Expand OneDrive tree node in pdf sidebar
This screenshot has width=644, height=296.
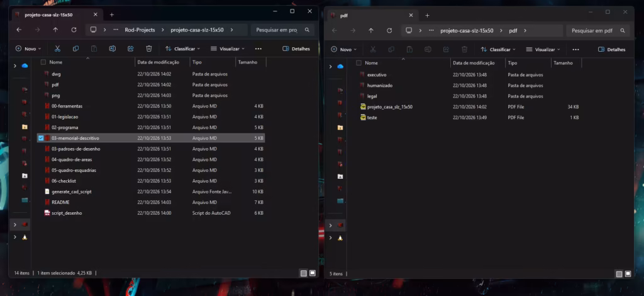coord(330,67)
